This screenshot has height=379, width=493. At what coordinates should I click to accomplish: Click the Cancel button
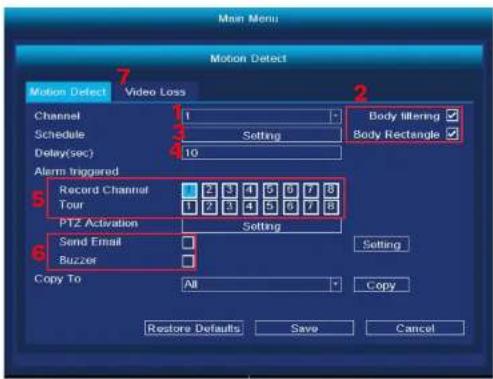415,328
